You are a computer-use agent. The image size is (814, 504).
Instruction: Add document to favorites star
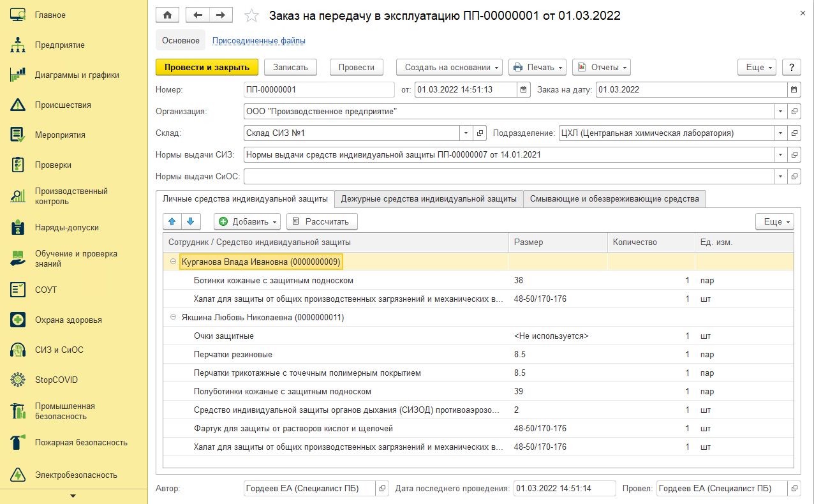(x=252, y=15)
